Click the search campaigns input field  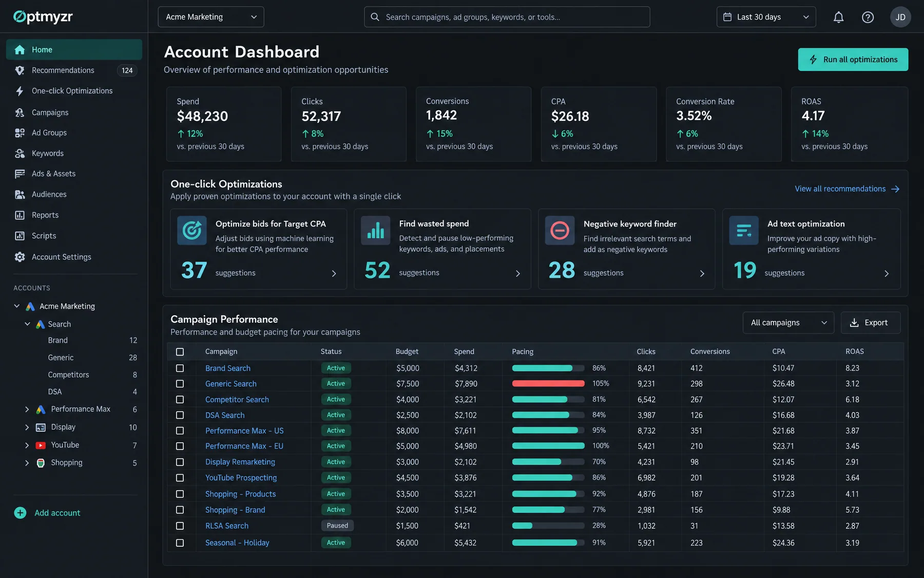(507, 17)
